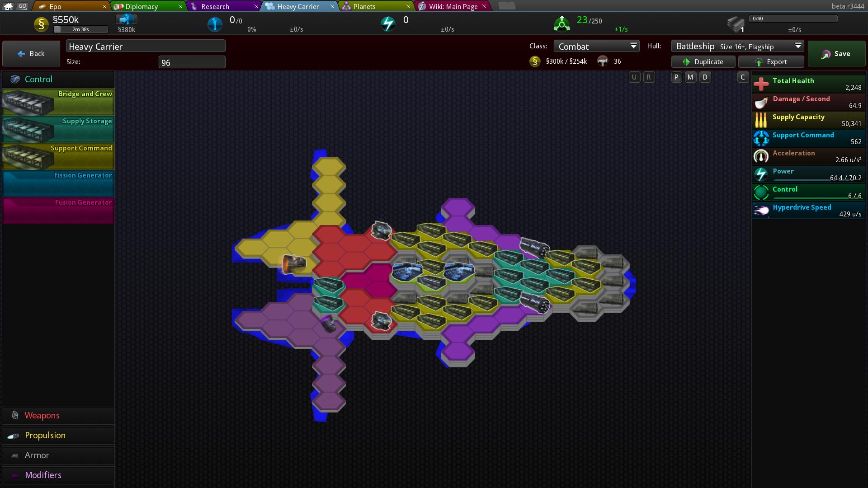Open the Diplomacy tab
Viewport: 868px width, 488px height.
point(142,6)
